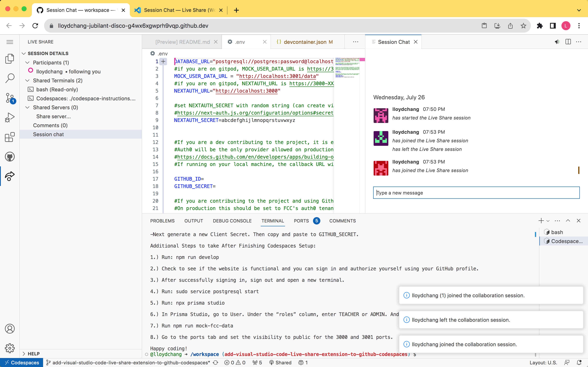588x367 pixels.
Task: Open the Extensions view
Action: (x=10, y=137)
